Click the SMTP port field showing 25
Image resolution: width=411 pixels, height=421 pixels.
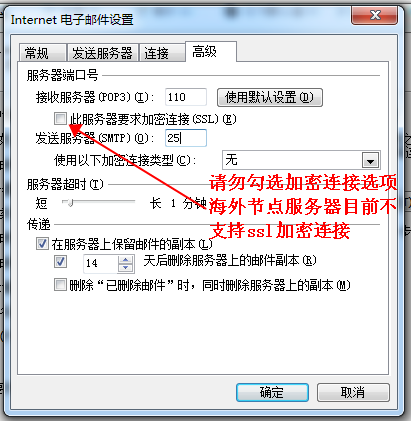coord(186,138)
